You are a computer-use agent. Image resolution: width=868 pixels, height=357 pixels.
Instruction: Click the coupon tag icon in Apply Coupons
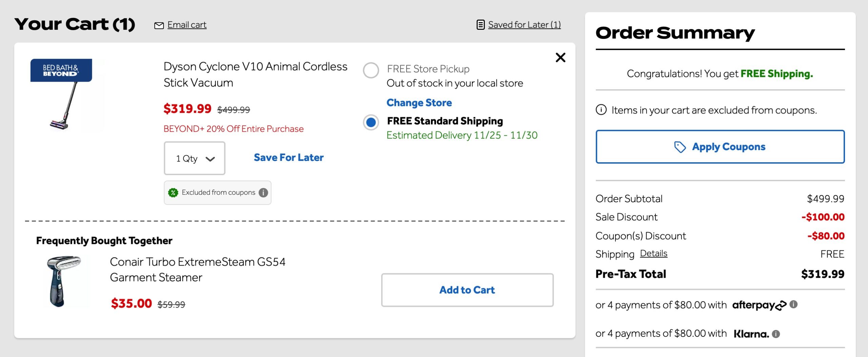tap(679, 147)
